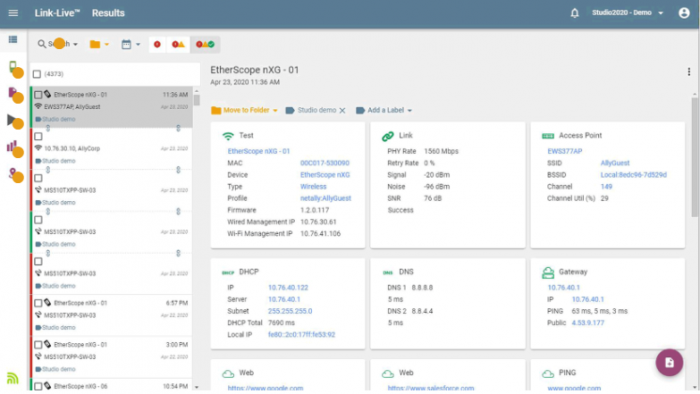Open the list view icon in the sidebar
The height and width of the screenshot is (394, 700).
pos(13,40)
